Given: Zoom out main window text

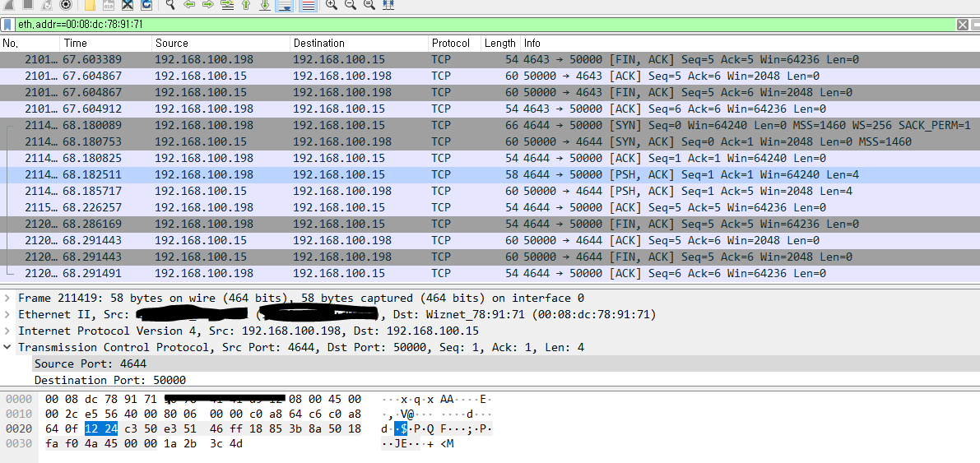Looking at the screenshot, I should pyautogui.click(x=350, y=5).
